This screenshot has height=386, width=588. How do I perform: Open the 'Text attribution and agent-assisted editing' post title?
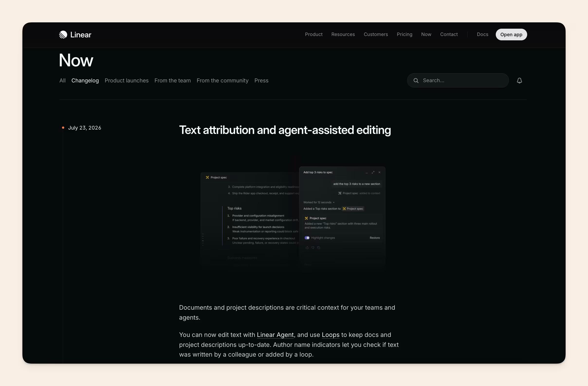coord(285,130)
